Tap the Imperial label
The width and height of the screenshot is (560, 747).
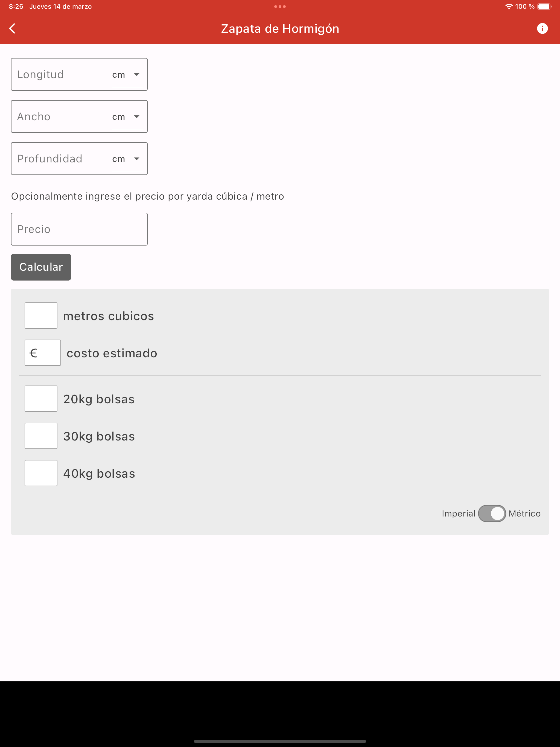pyautogui.click(x=458, y=513)
